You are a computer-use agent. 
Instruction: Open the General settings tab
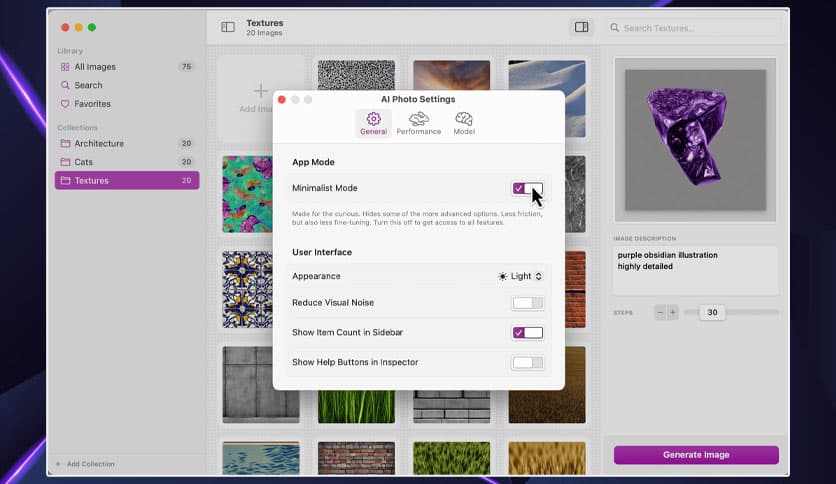point(373,124)
